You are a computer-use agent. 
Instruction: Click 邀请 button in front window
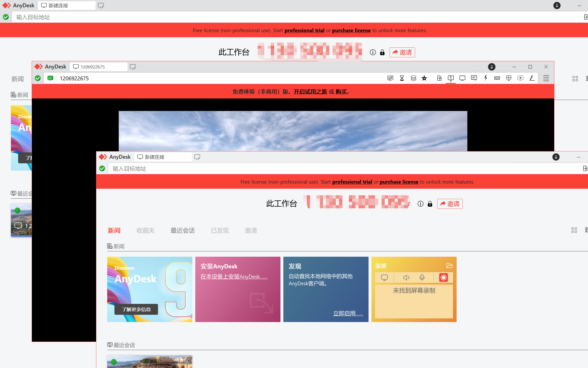[450, 204]
